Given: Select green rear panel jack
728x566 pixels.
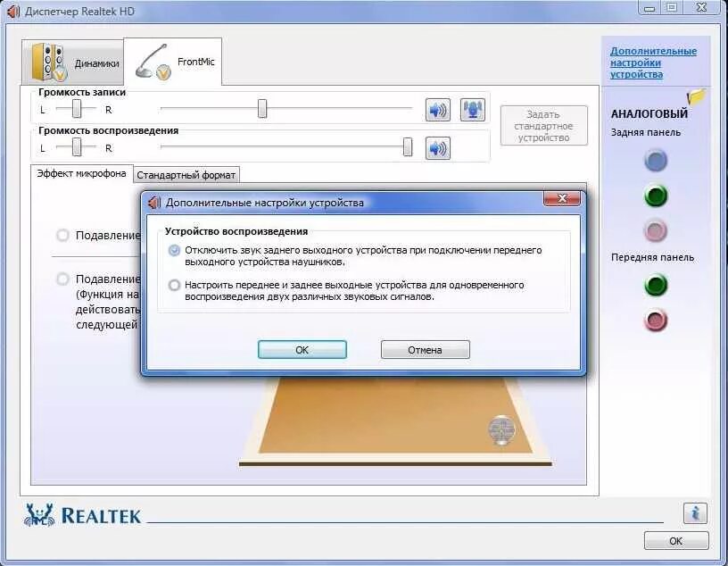Looking at the screenshot, I should click(x=656, y=196).
